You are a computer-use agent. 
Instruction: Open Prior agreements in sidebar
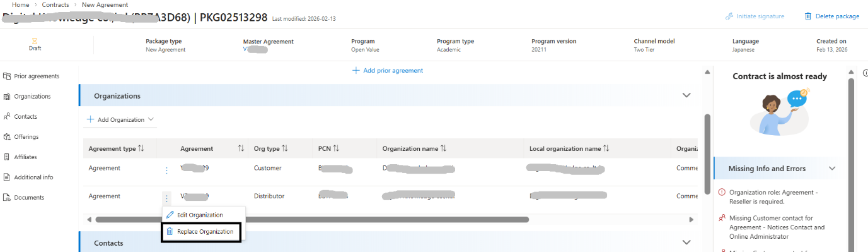tap(31, 76)
